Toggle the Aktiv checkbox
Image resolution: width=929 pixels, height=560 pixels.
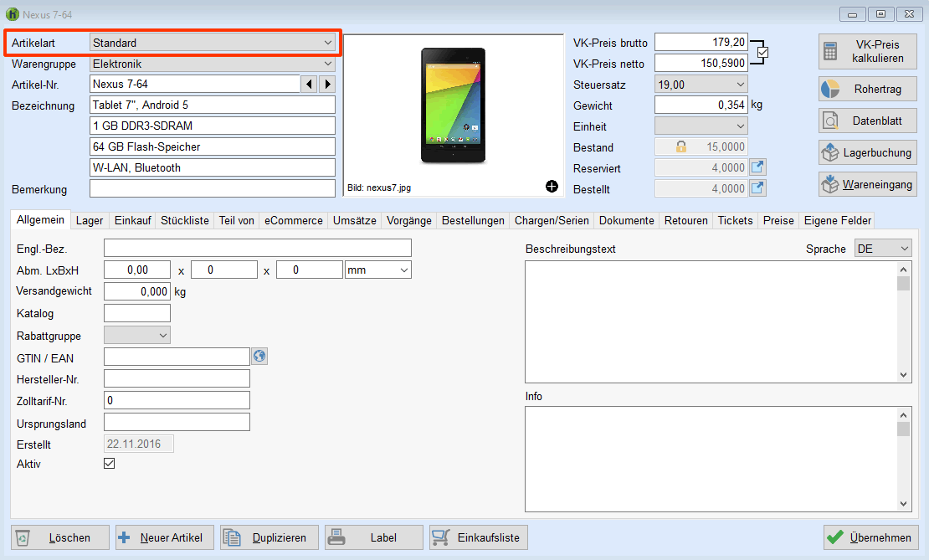click(109, 464)
